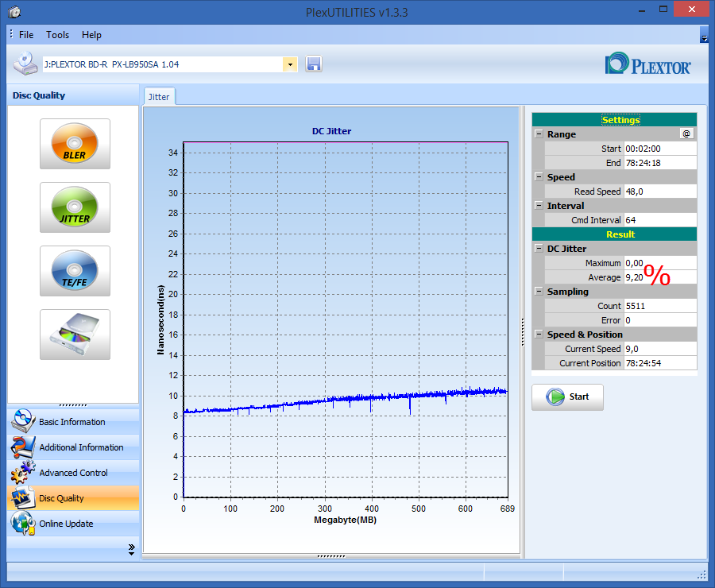Viewport: 715px width, 588px height.
Task: Click the green play icon on Start
Action: point(555,397)
